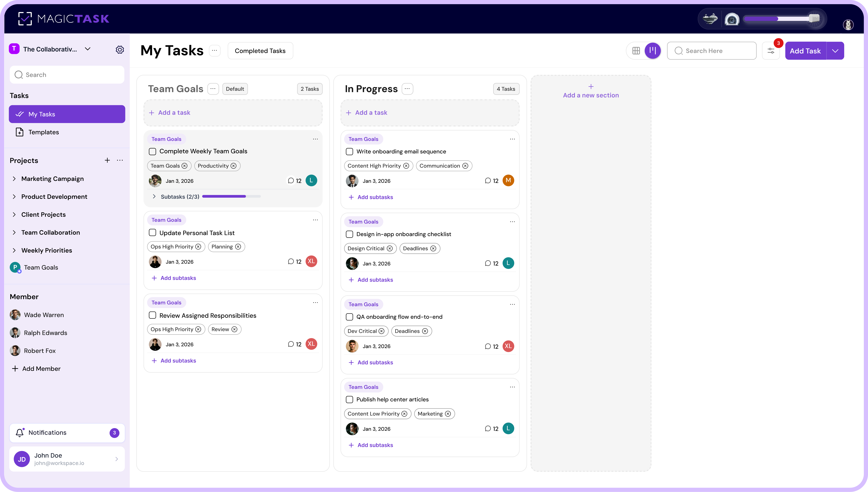Open My Tasks title options ellipsis
The width and height of the screenshot is (868, 492).
(x=214, y=51)
